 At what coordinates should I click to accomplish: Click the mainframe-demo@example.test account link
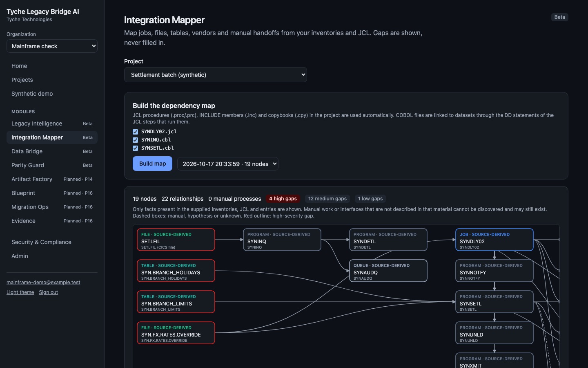[43, 283]
